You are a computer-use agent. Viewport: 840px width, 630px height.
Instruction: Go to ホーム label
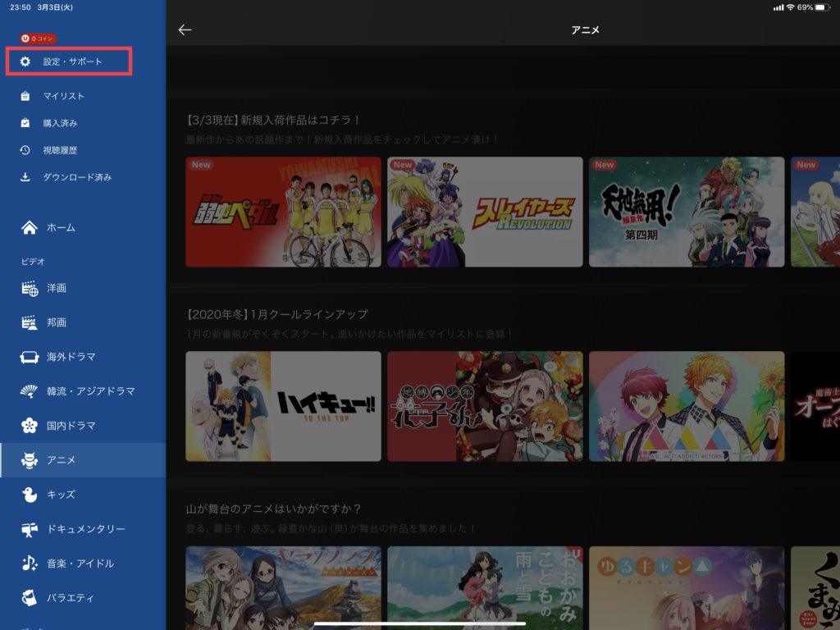click(x=61, y=228)
